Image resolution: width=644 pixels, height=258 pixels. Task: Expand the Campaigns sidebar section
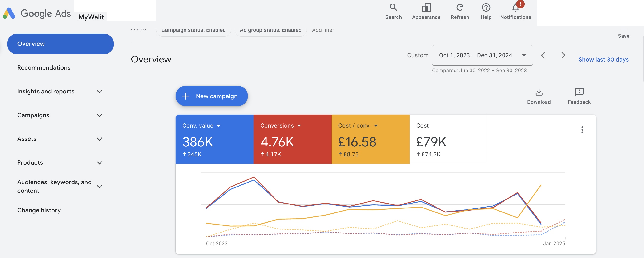[99, 116]
